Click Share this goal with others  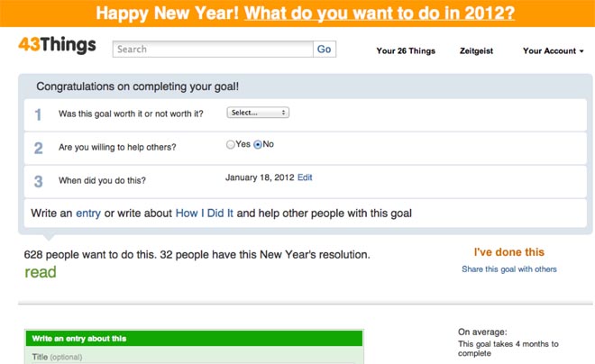[x=509, y=269]
